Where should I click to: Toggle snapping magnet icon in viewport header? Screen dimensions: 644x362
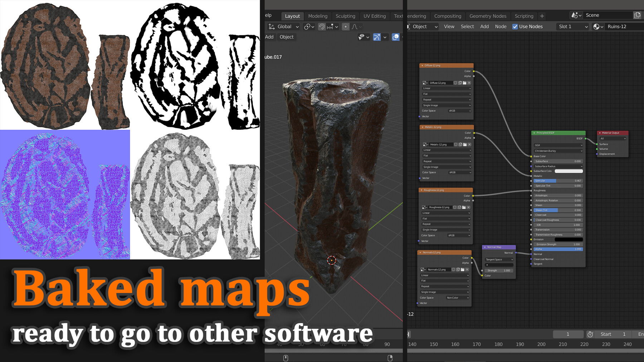[322, 26]
